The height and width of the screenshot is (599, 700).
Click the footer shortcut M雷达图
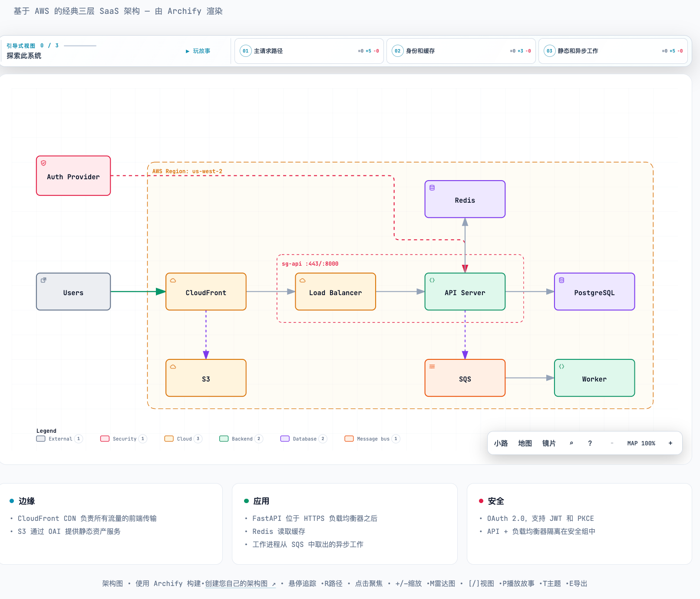(442, 584)
